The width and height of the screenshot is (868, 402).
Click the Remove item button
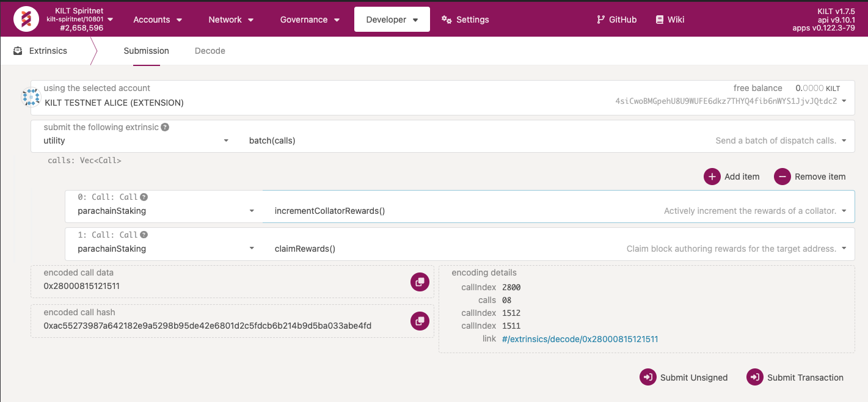[x=810, y=177]
